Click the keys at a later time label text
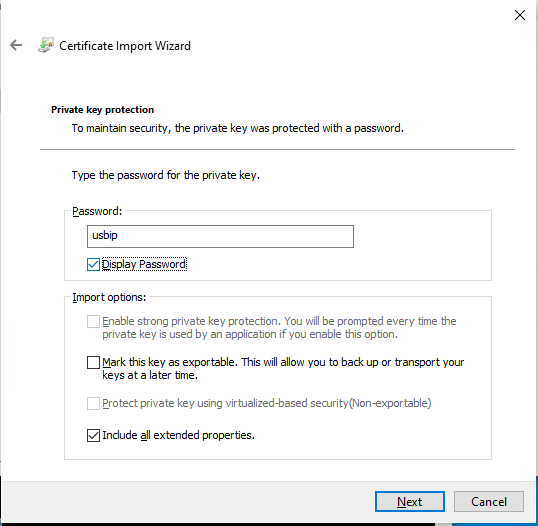This screenshot has width=538, height=526. pyautogui.click(x=150, y=375)
